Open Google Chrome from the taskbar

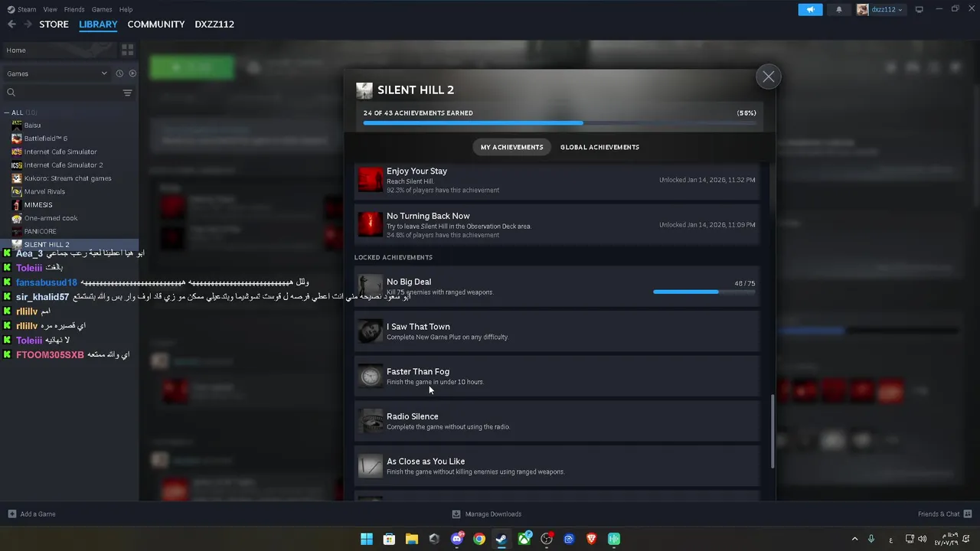(479, 539)
